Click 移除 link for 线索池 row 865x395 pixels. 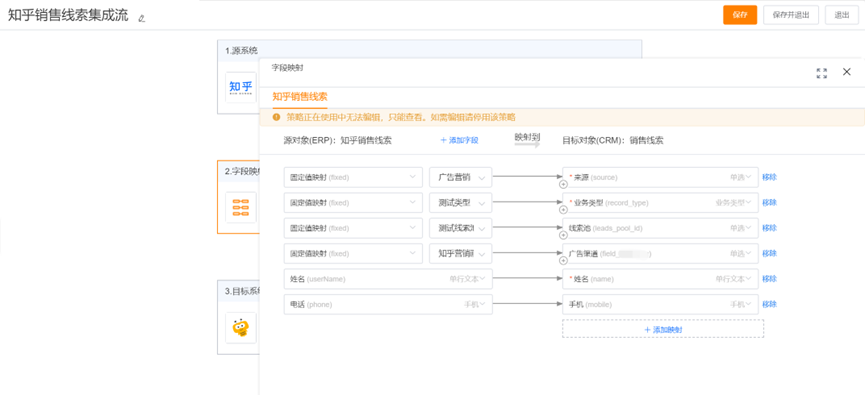tap(770, 228)
